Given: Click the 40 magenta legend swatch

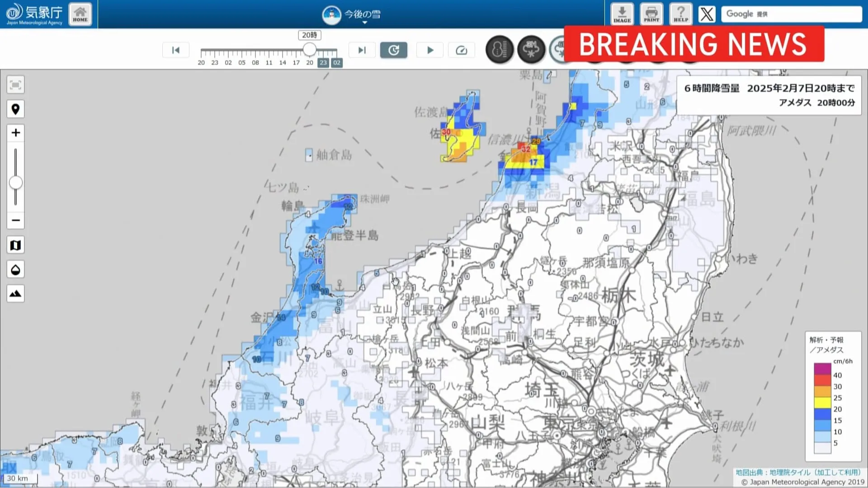Looking at the screenshot, I should pyautogui.click(x=823, y=369).
